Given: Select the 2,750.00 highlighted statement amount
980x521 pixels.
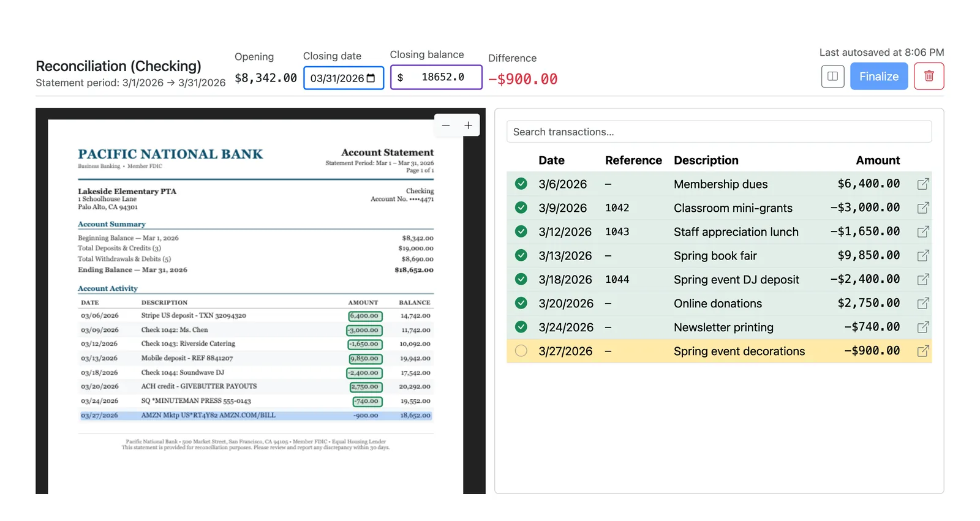Looking at the screenshot, I should tap(366, 387).
